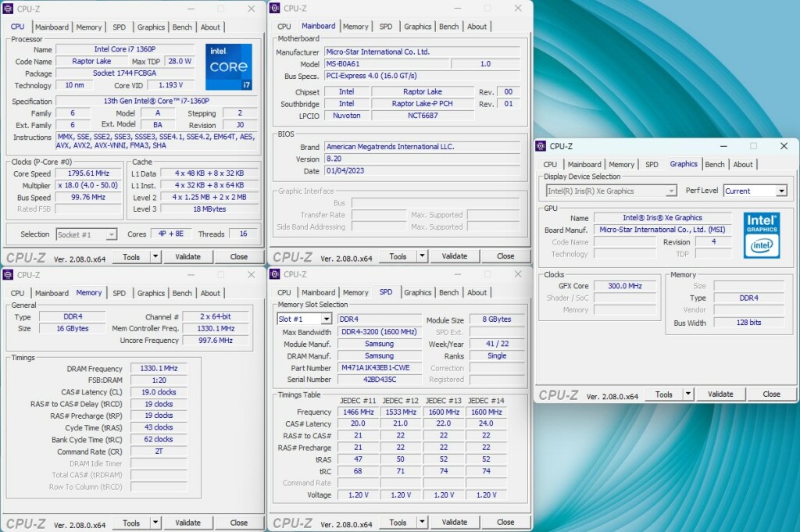Open the Bench tab in the SPD window
This screenshot has width=800, height=532.
[448, 293]
